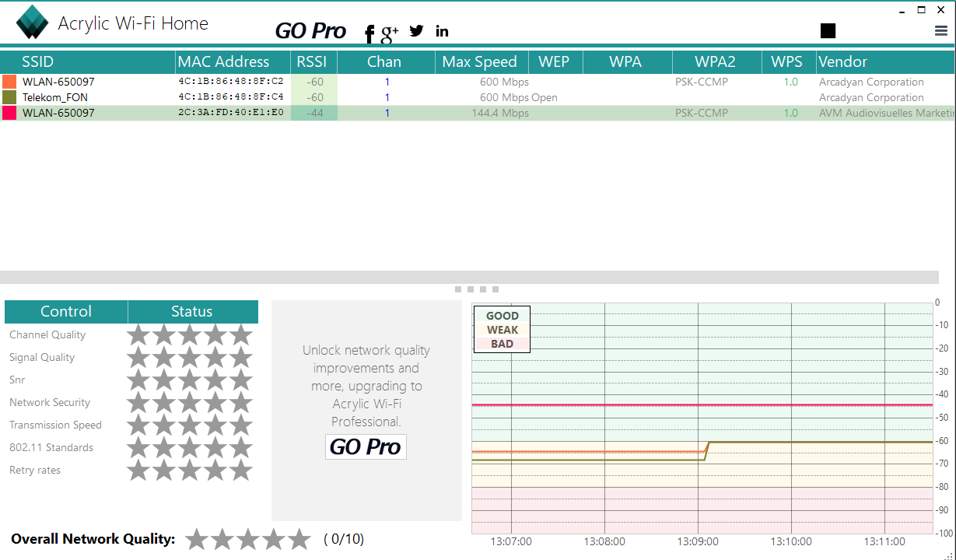
Task: Click the Acrylic Wi-Fi Home logo icon
Action: (32, 23)
